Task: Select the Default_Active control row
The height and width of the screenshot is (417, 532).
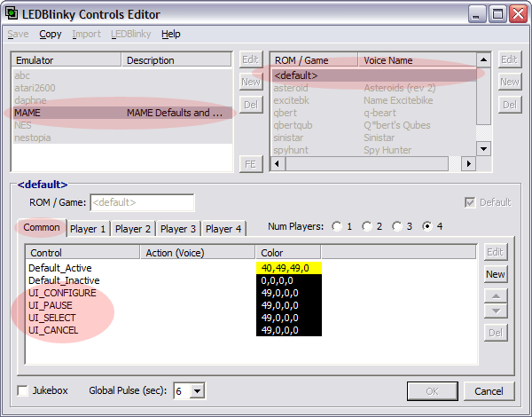Action: tap(251, 268)
